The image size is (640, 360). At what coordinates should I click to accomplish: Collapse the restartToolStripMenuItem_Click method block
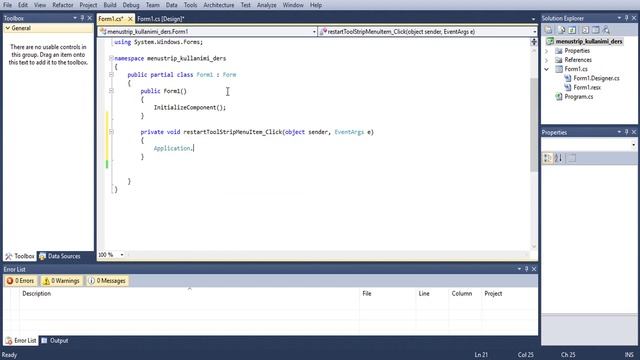pos(111,132)
